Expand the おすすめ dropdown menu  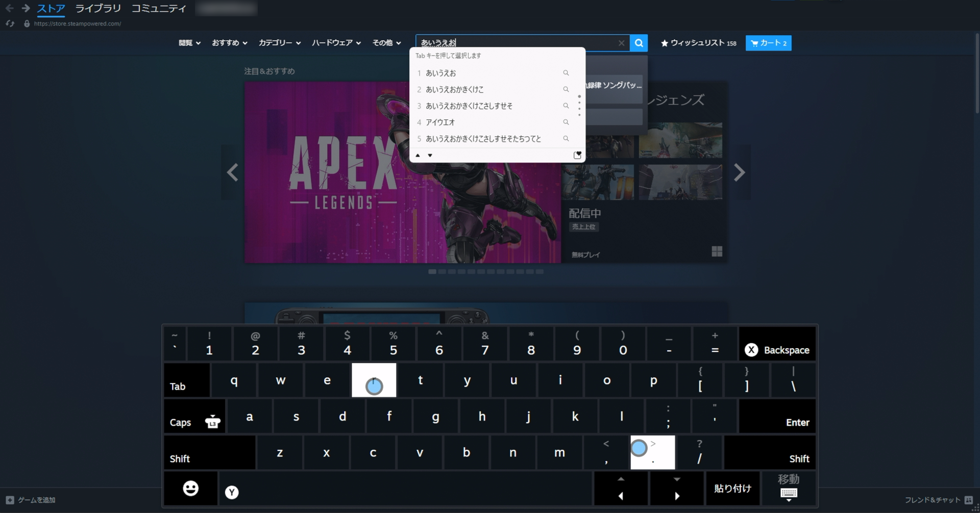(x=230, y=43)
